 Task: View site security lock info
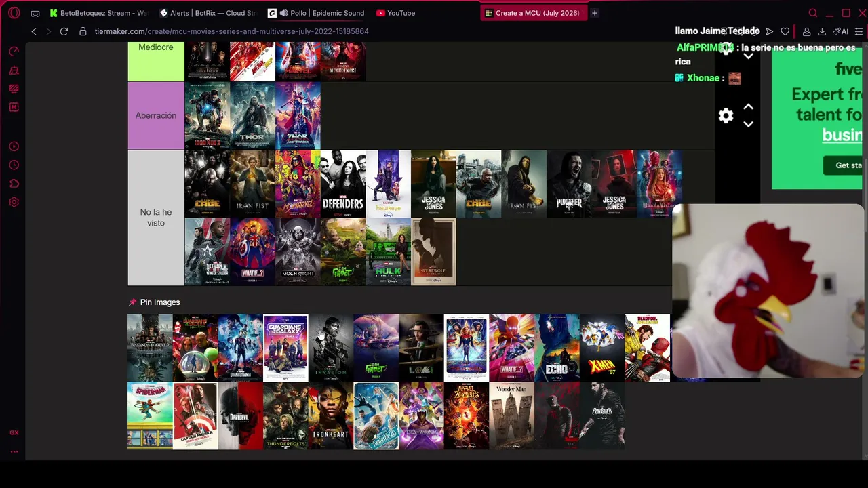pos(83,31)
